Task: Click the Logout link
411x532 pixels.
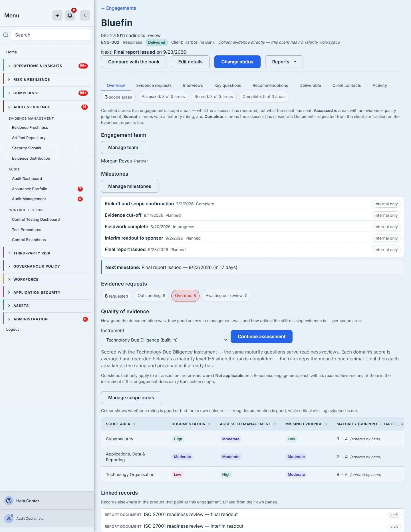Action: [13, 330]
